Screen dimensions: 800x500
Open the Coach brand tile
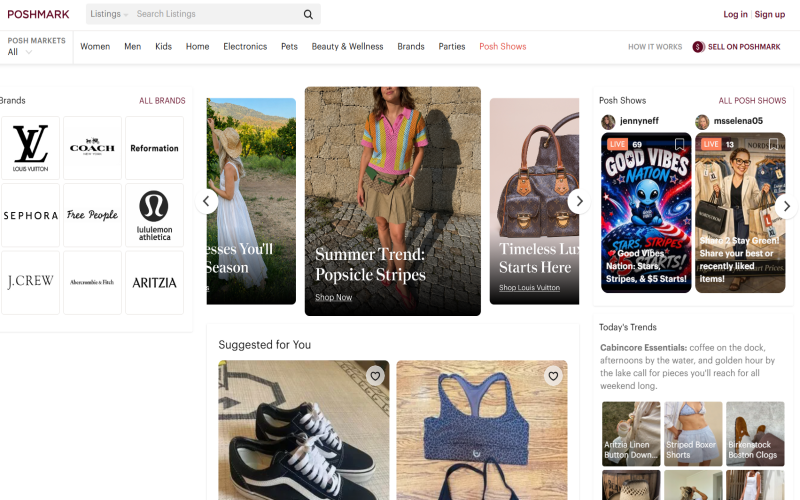point(92,148)
